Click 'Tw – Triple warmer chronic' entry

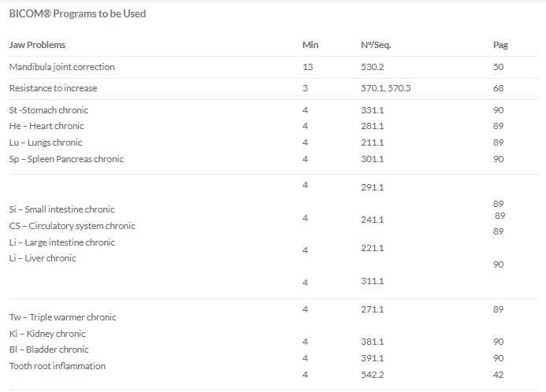point(63,317)
